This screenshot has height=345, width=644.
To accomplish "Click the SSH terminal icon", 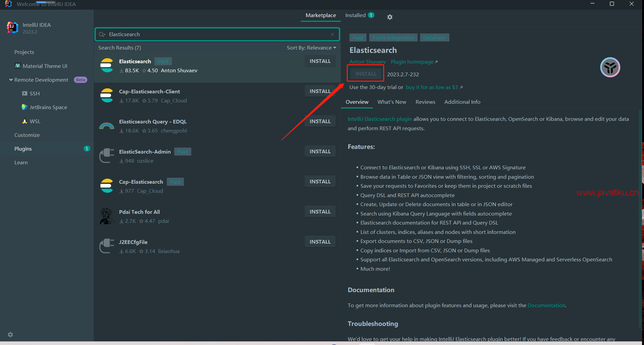I will click(25, 93).
